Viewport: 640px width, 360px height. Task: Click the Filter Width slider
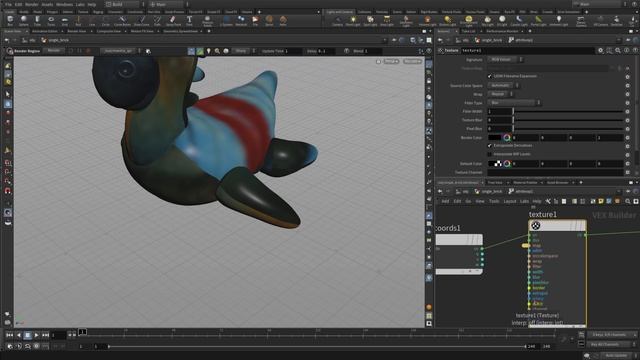point(568,111)
